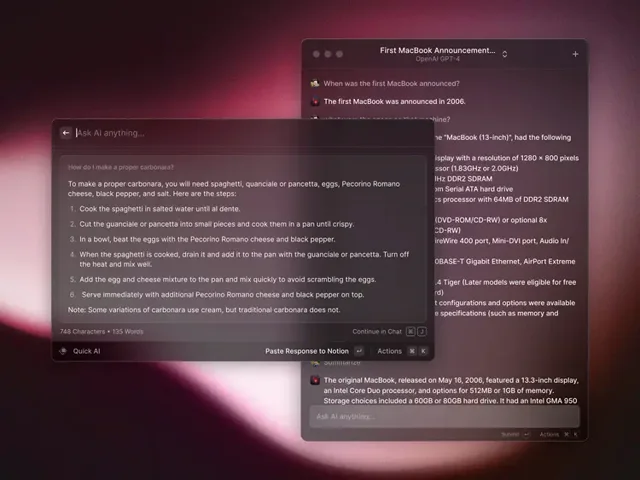Click user avatar beside 'When was the first MacBook announced?'
Screen dimensions: 640x480
315,83
